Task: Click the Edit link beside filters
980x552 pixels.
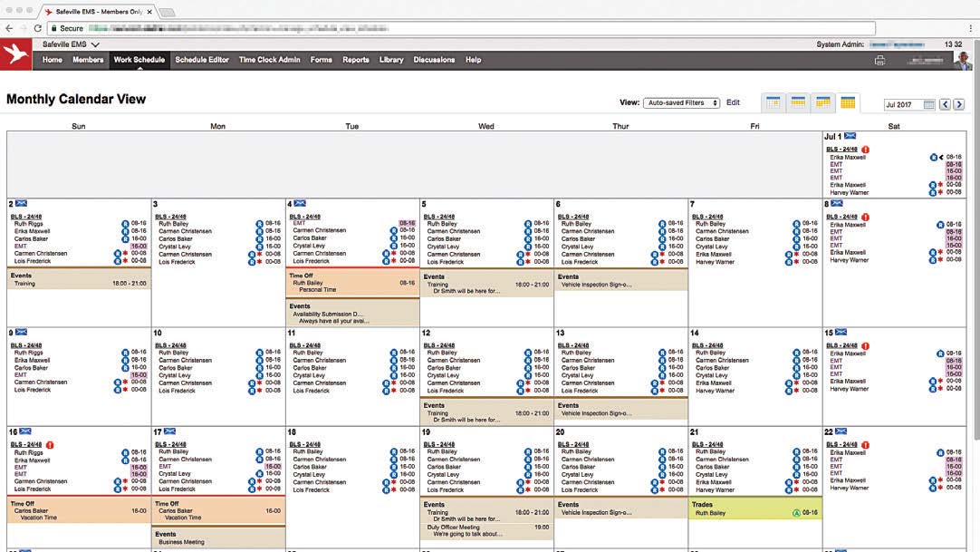Action: coord(733,102)
